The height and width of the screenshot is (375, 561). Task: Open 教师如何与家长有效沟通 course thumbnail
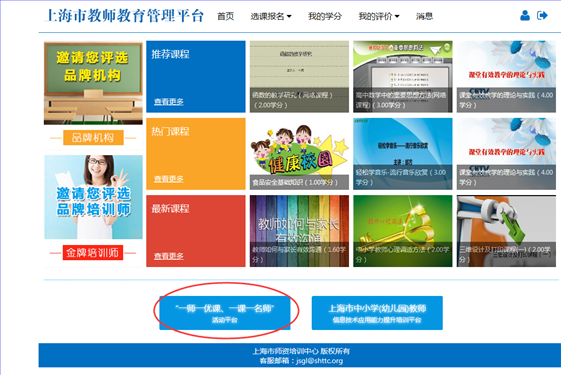pyautogui.click(x=299, y=231)
